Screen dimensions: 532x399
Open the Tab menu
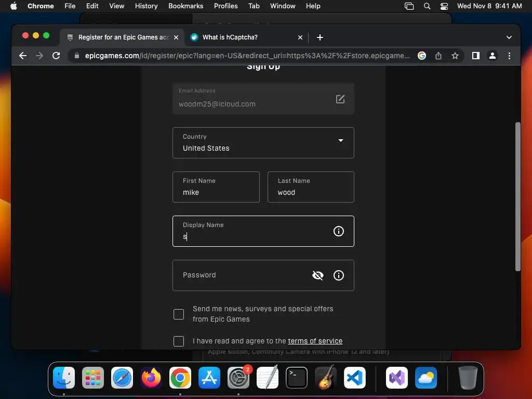[x=254, y=6]
